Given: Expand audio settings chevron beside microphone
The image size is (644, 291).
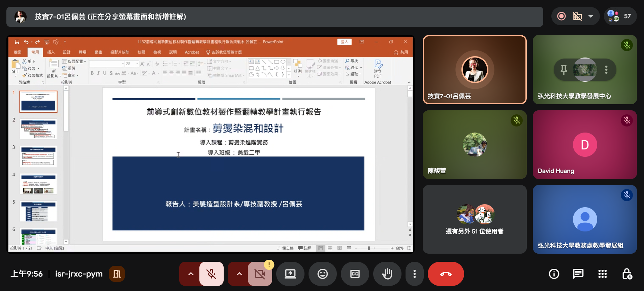Looking at the screenshot, I should pos(191,274).
